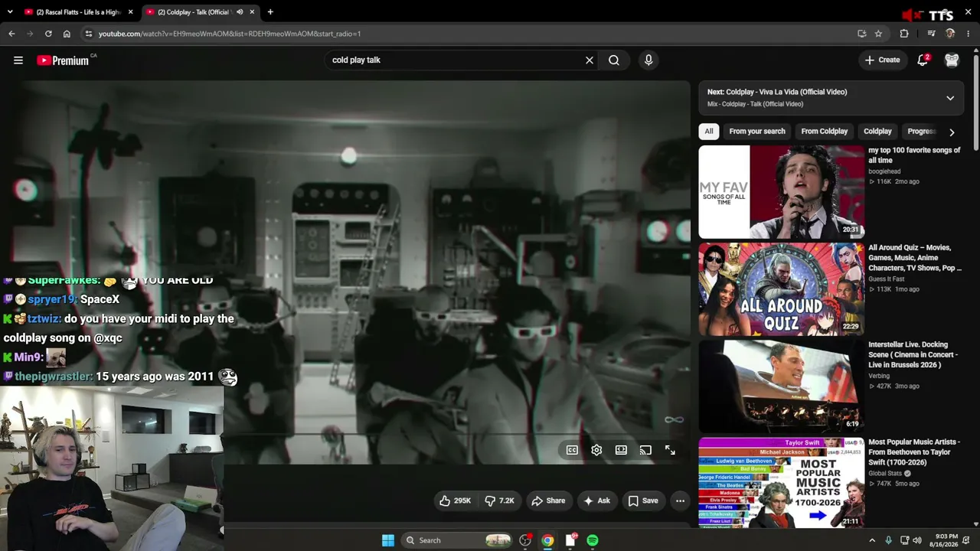Select the All filter chip
The image size is (980, 551).
709,132
